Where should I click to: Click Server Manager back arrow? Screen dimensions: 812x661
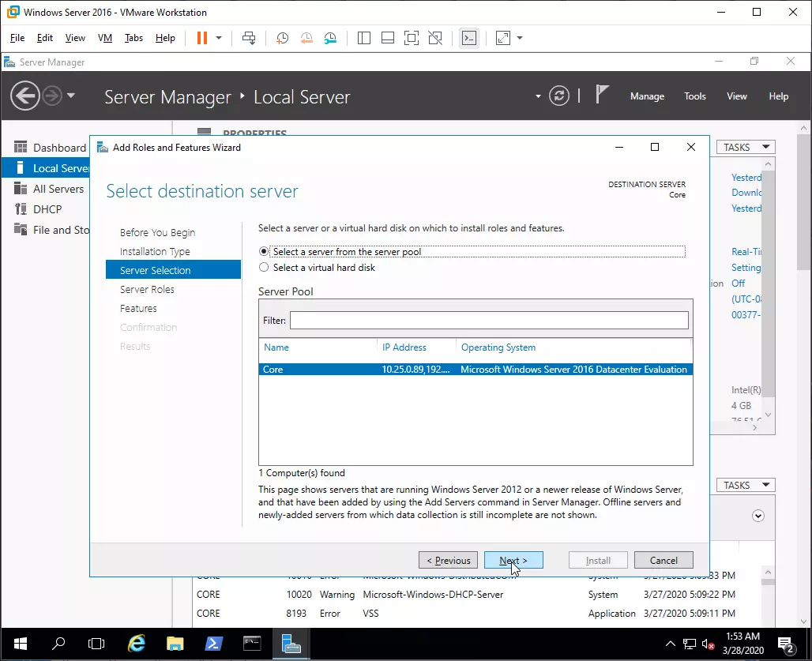pyautogui.click(x=24, y=96)
